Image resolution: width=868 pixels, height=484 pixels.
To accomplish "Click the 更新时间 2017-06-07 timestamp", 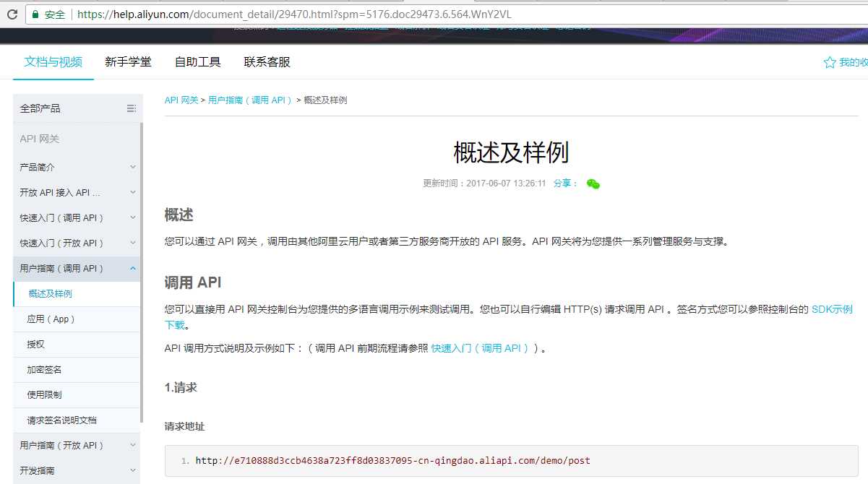I will coord(484,183).
